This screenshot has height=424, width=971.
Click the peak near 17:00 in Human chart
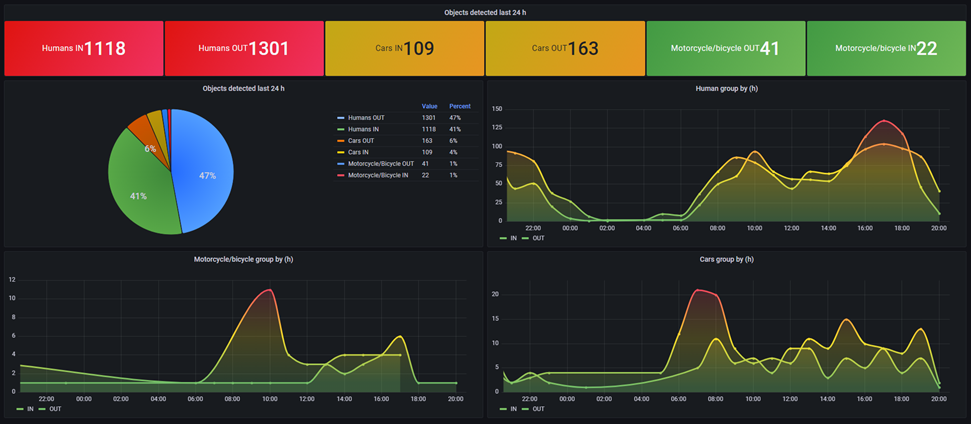[x=884, y=121]
